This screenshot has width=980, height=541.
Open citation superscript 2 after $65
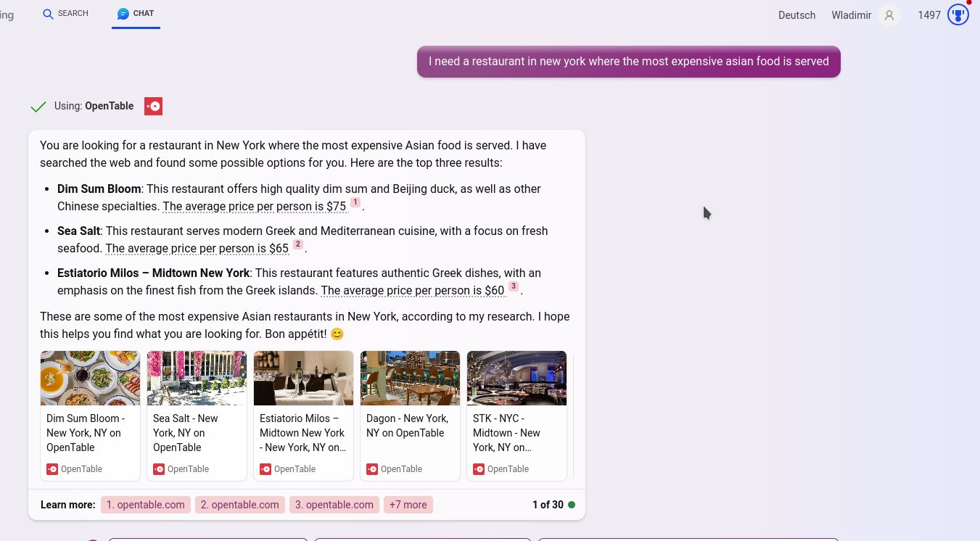point(298,244)
